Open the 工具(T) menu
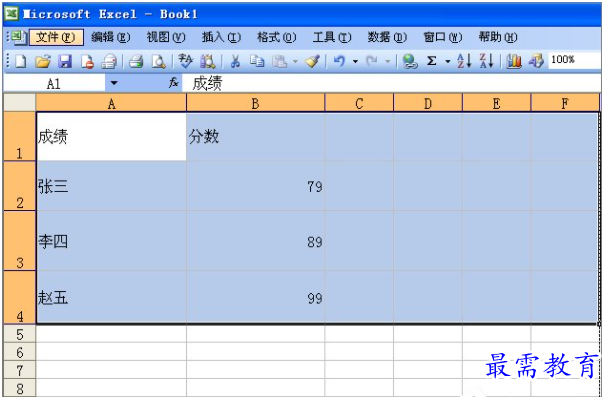Viewport: 607px width, 397px height. coord(332,37)
